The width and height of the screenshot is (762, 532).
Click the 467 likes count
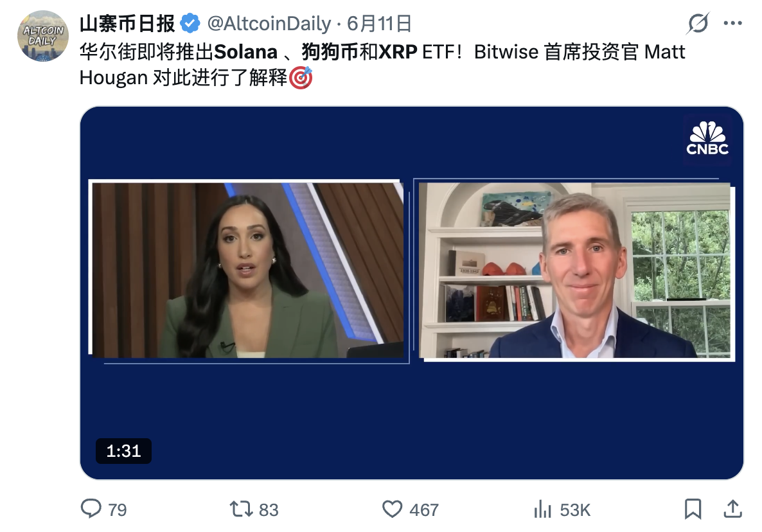click(x=424, y=510)
